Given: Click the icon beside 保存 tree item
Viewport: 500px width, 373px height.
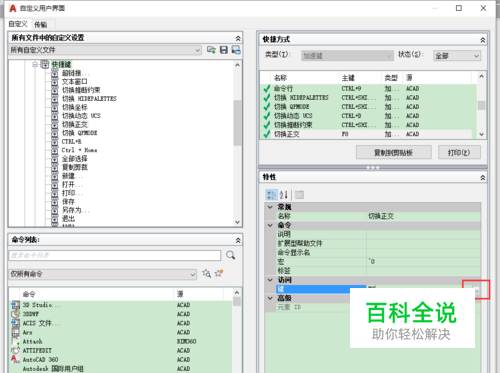Looking at the screenshot, I should (55, 202).
